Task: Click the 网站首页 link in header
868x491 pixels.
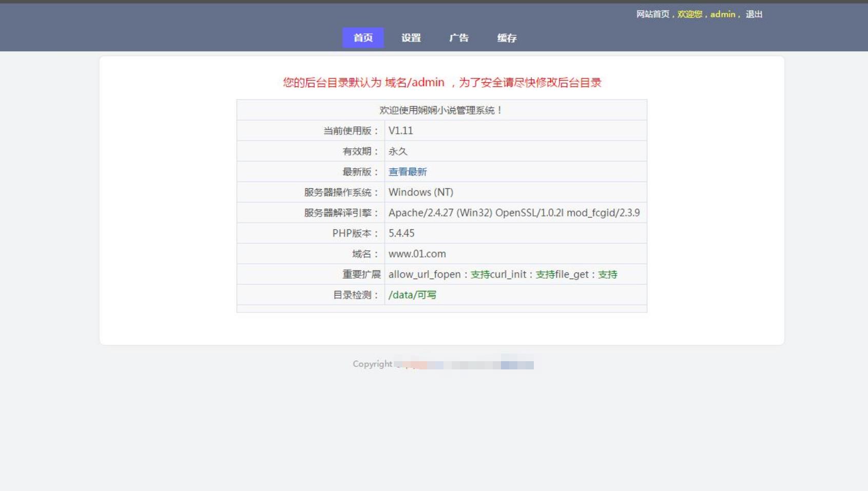Action: point(652,14)
